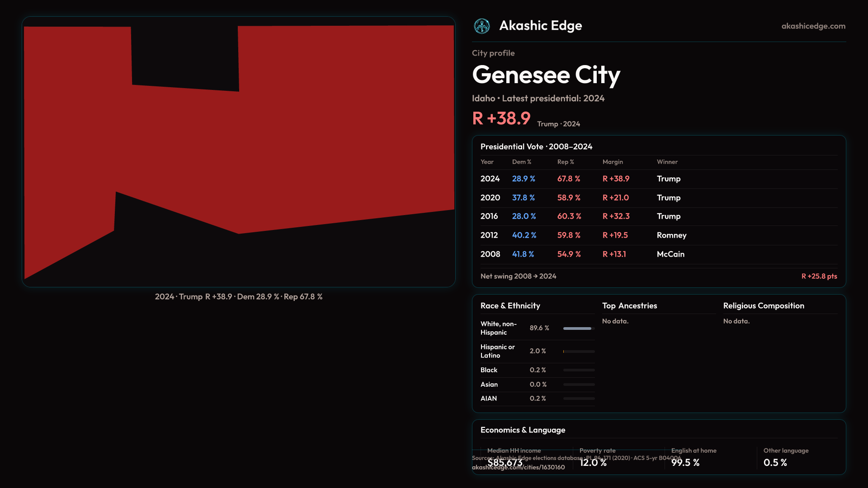This screenshot has width=868, height=488.
Task: Click the 2008 McCain winner entry
Action: 670,254
